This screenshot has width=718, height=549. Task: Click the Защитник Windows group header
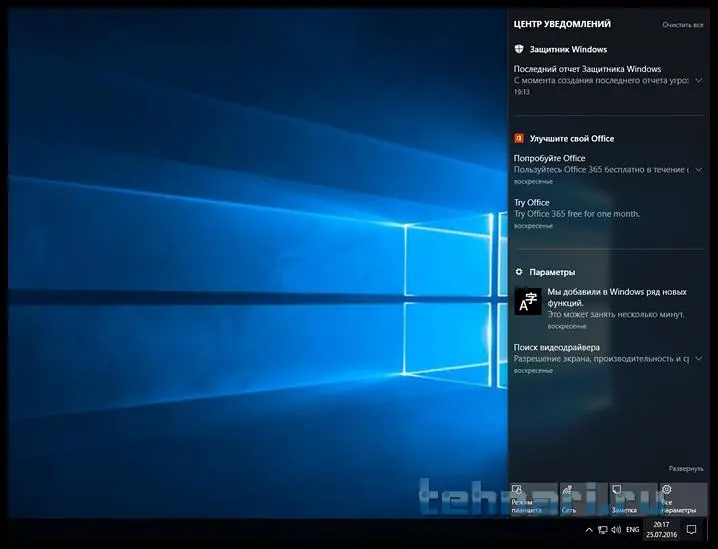pyautogui.click(x=568, y=49)
